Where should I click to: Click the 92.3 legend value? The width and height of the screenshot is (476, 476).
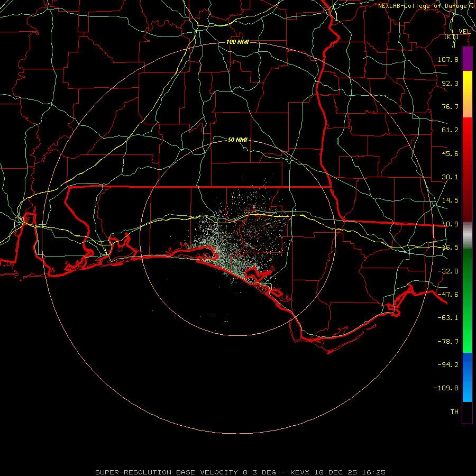[450, 83]
